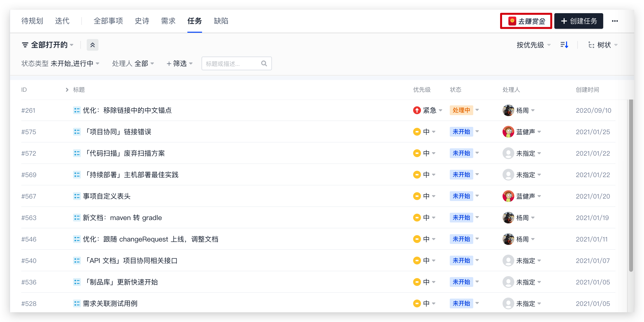Click the search magnifier icon
Viewport: 644px width, 322px height.
[264, 64]
